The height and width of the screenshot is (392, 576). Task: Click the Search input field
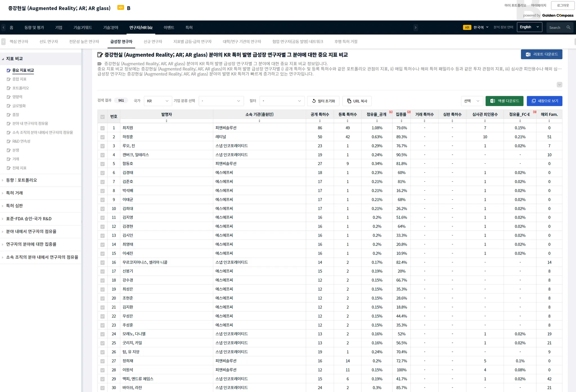pos(555,28)
